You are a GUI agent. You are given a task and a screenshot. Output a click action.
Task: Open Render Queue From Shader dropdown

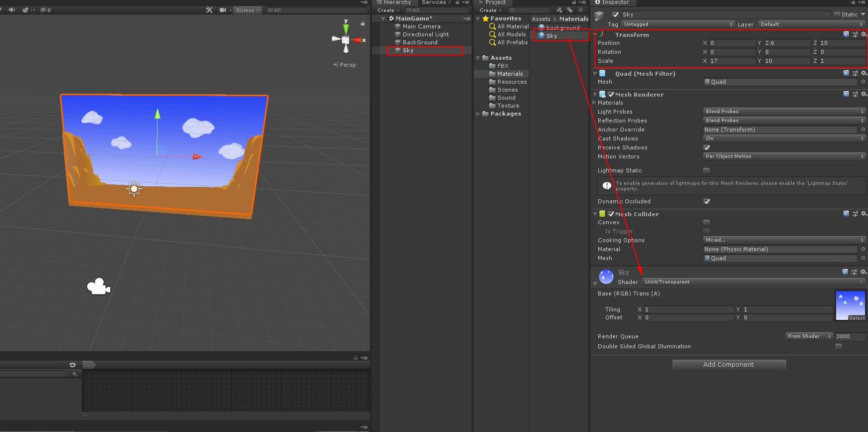(809, 336)
